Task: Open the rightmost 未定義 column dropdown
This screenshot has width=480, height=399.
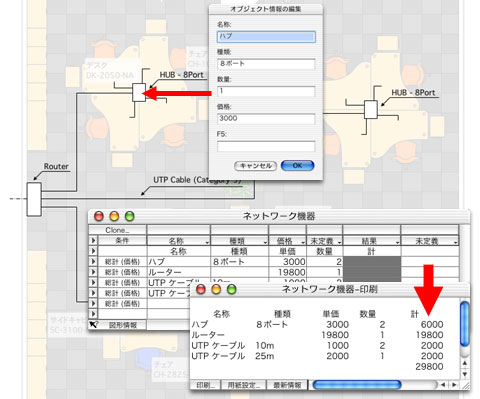Action: [455, 242]
